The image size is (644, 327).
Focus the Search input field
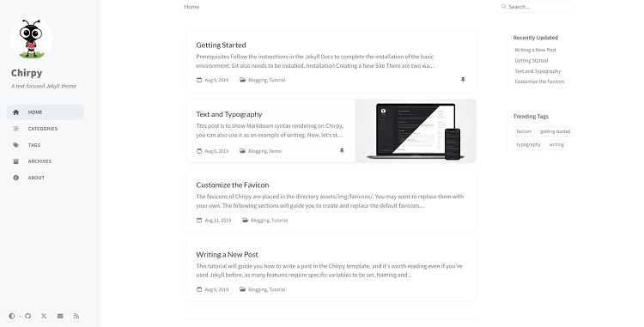pos(534,7)
